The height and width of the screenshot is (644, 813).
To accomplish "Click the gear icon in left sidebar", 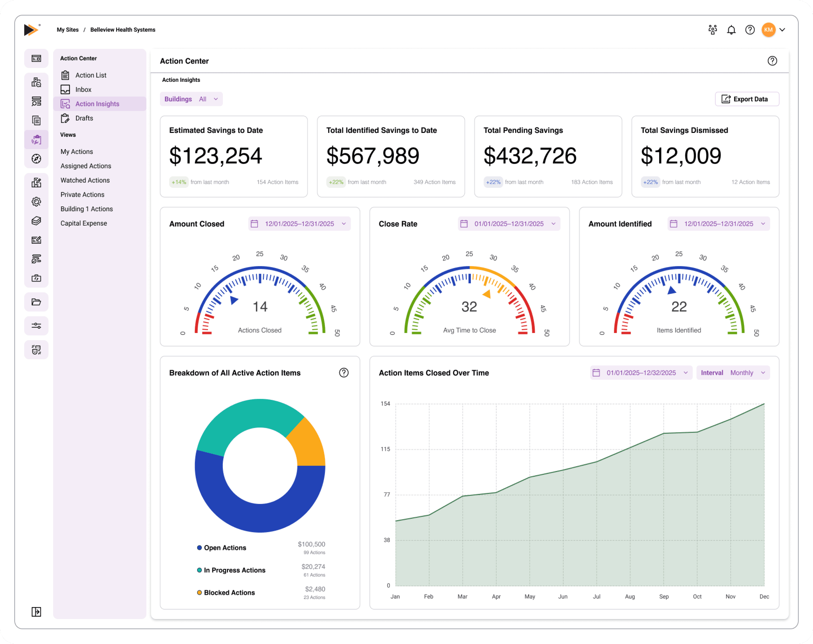I will pyautogui.click(x=36, y=202).
